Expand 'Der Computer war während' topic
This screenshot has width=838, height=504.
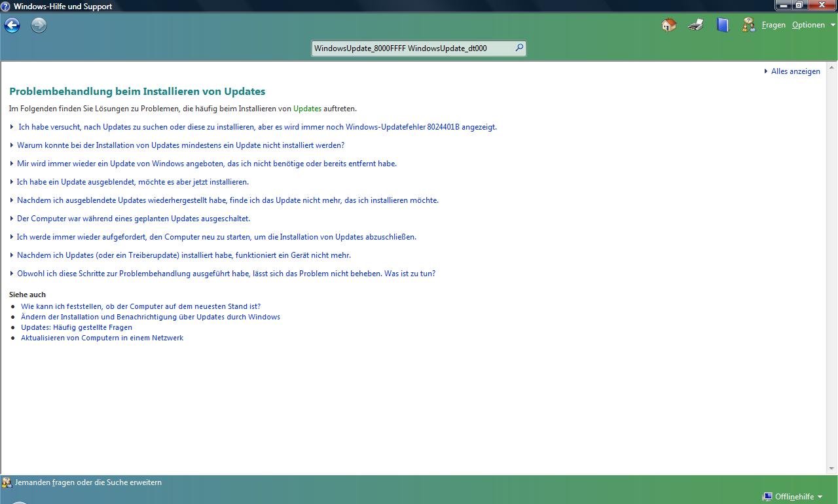[133, 219]
